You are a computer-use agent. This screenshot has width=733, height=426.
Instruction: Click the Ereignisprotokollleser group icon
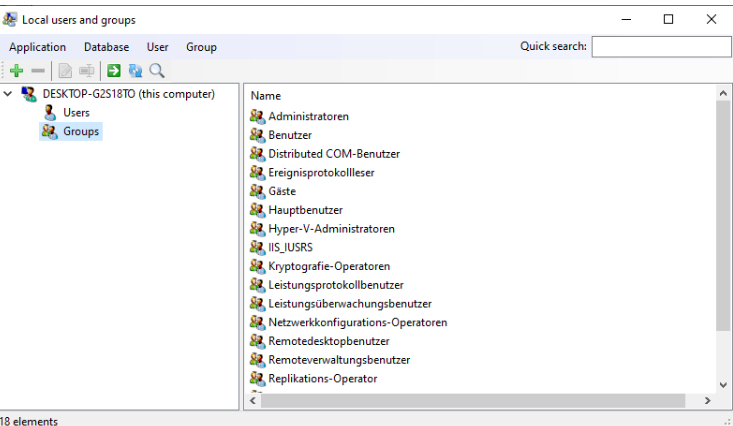(x=257, y=172)
